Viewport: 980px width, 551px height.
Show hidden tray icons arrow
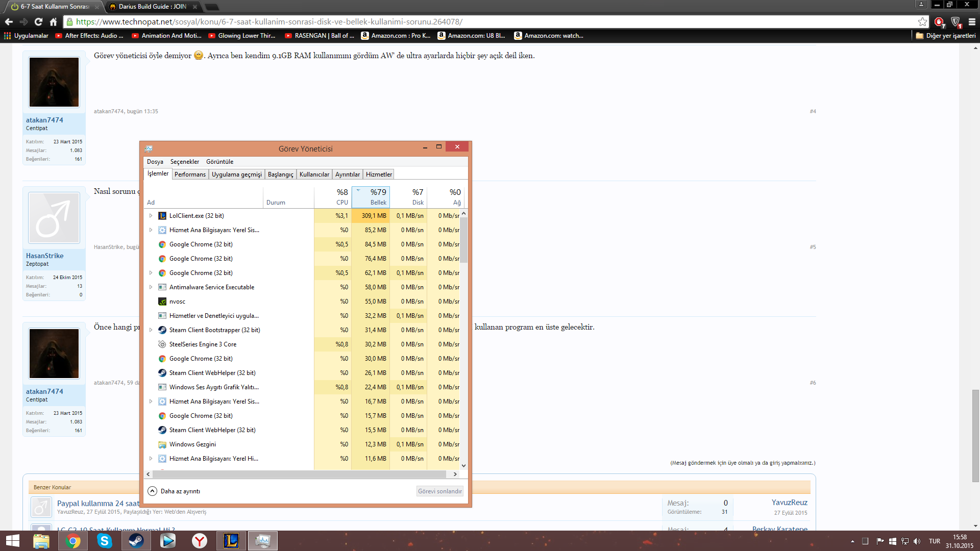(852, 541)
